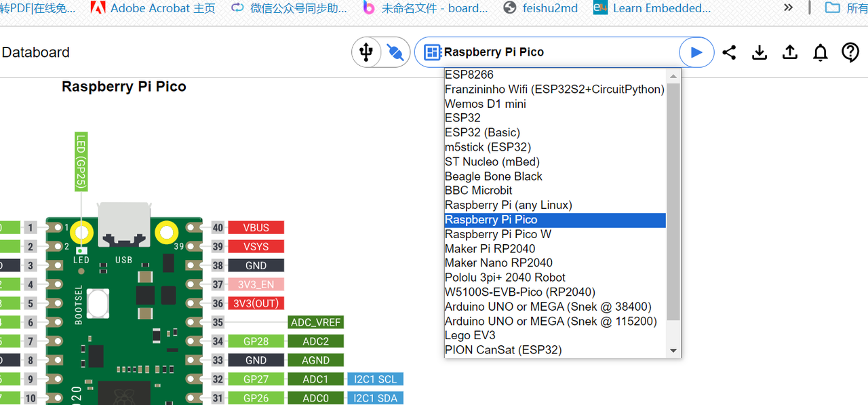This screenshot has width=868, height=405.
Task: Click the share icon
Action: (729, 52)
